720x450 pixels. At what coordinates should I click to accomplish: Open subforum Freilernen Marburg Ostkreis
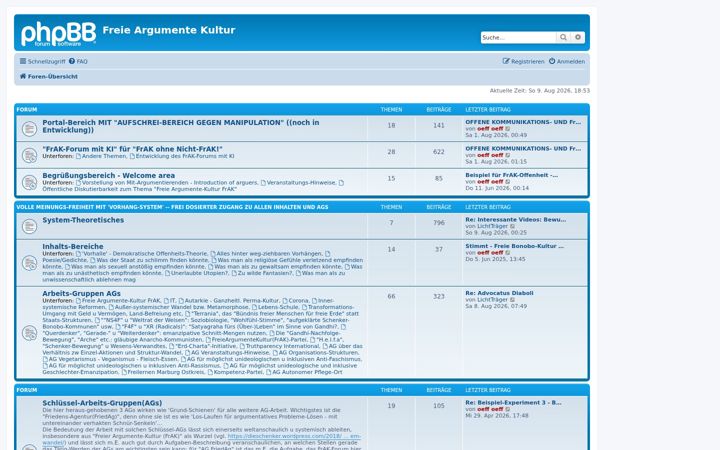(166, 372)
